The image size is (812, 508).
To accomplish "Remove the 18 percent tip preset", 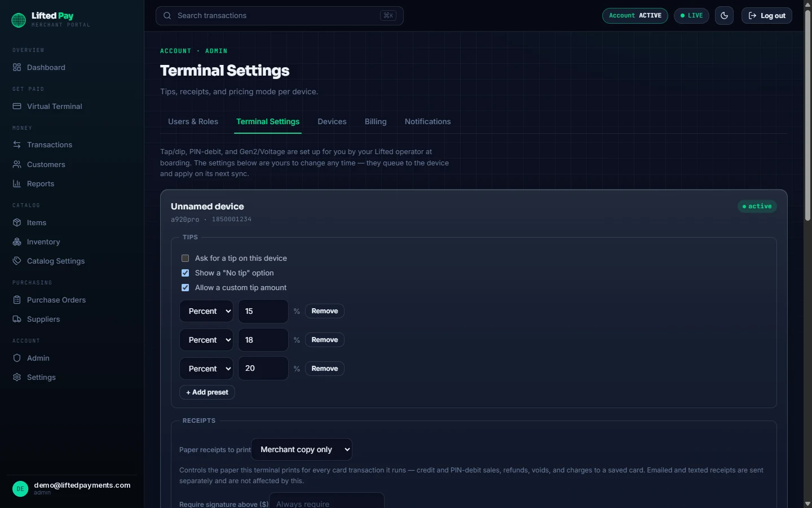I will [x=325, y=340].
